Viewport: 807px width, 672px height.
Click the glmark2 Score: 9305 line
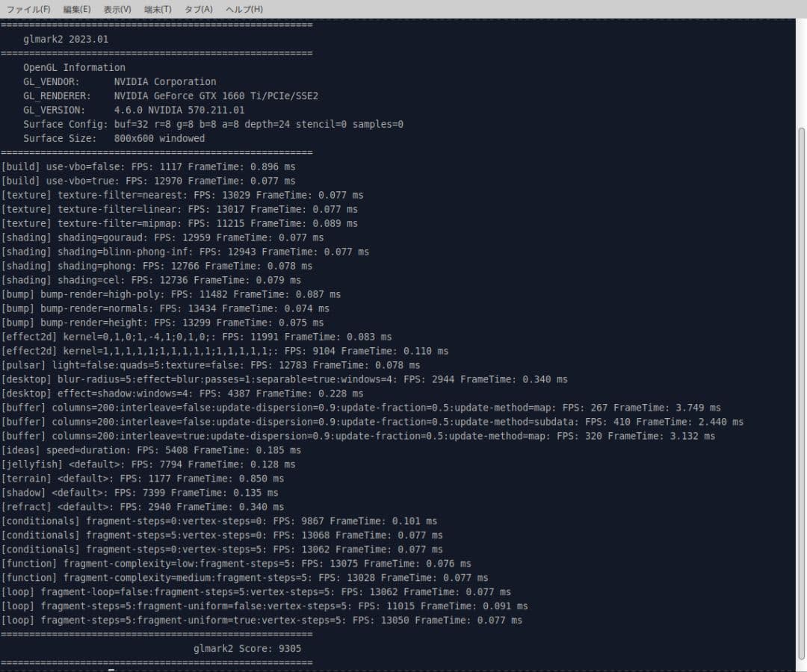(x=247, y=648)
